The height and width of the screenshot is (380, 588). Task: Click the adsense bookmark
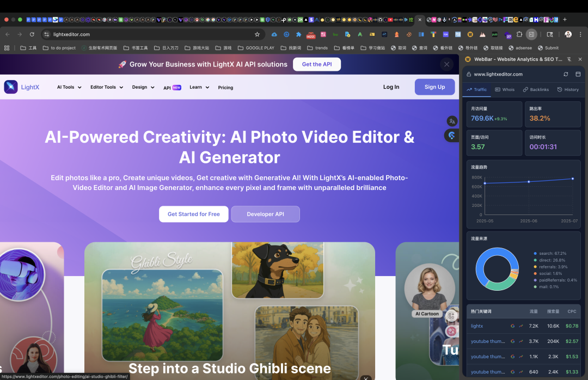click(520, 48)
